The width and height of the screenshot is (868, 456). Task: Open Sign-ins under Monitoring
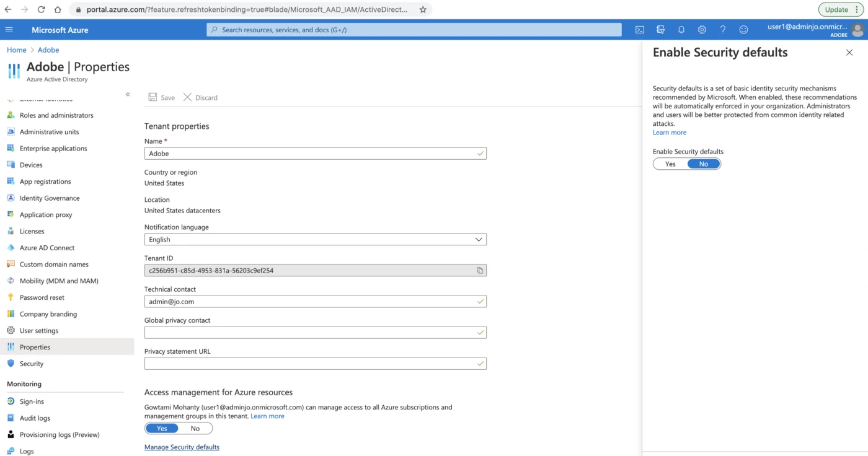[x=32, y=401]
